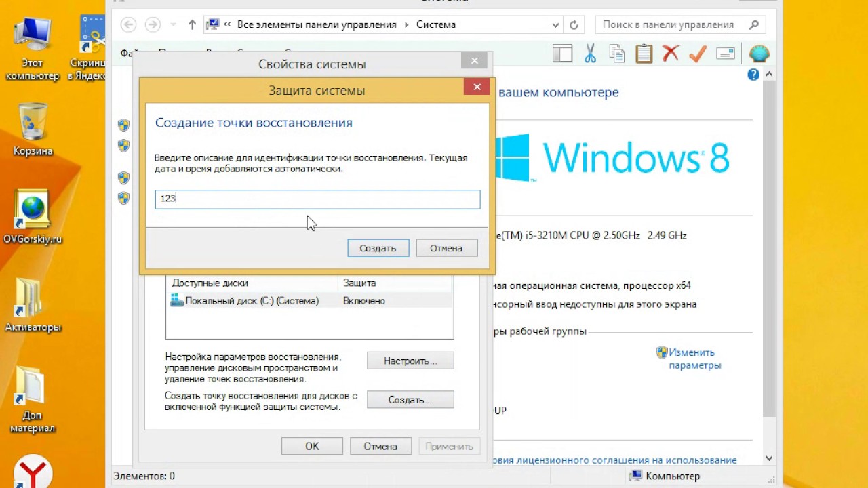The image size is (868, 488).
Task: Click 'Отмена' at bottom of Свойства системы
Action: [380, 446]
